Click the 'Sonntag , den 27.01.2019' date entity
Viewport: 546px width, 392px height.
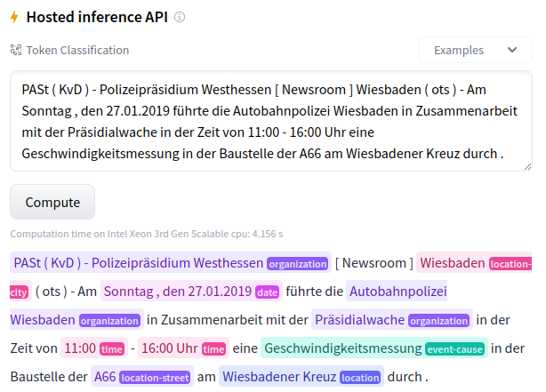pyautogui.click(x=178, y=292)
